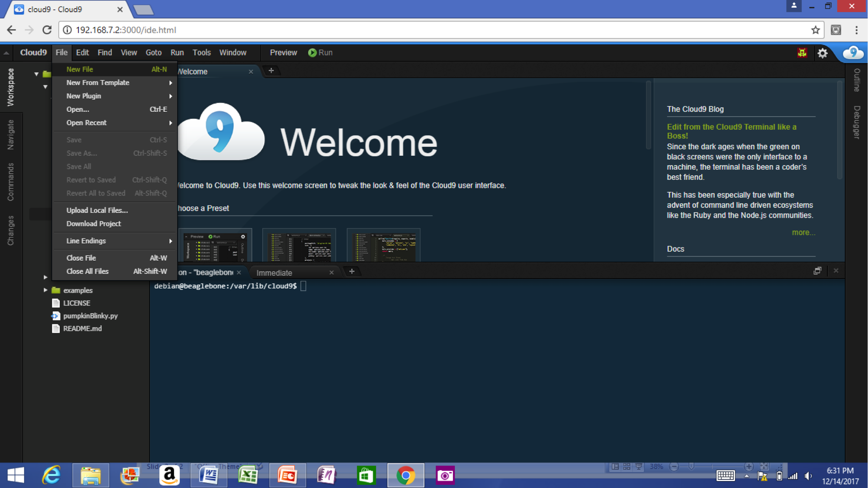
Task: Select the first preset thumbnail
Action: pos(215,245)
